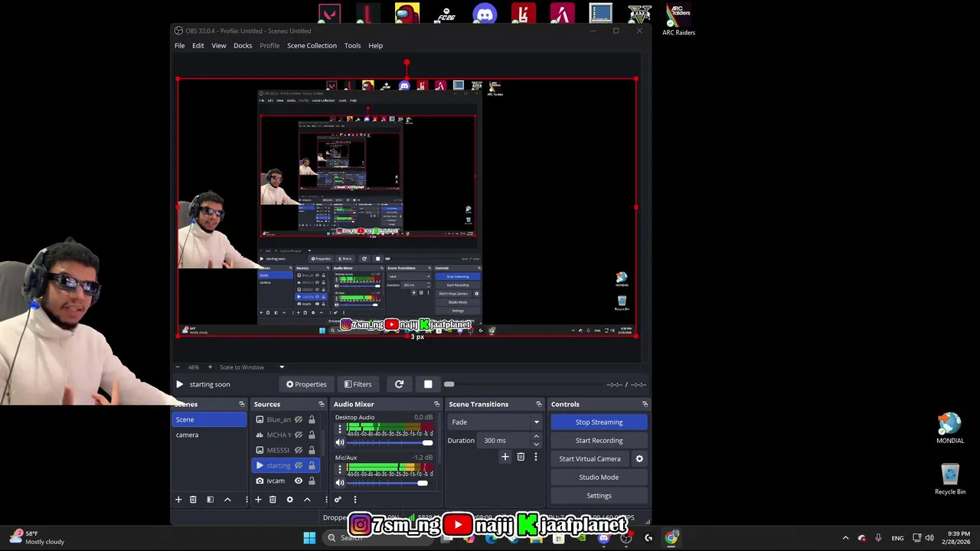Mute Mic/Aux speaker icon

[x=340, y=483]
